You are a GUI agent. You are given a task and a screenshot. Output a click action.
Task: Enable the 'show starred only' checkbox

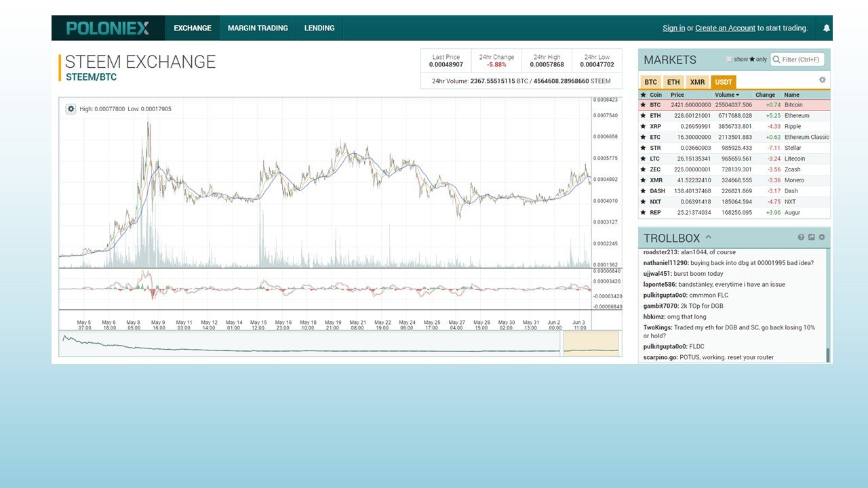730,60
